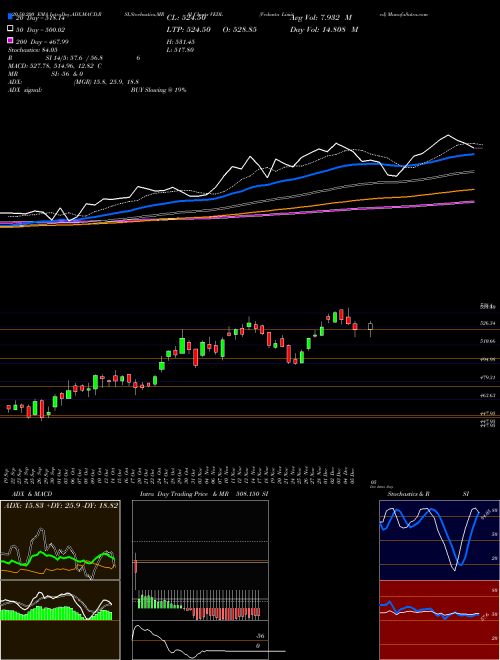Click the 510.66 price axis label
The width and height of the screenshot is (500, 660).
488,341
